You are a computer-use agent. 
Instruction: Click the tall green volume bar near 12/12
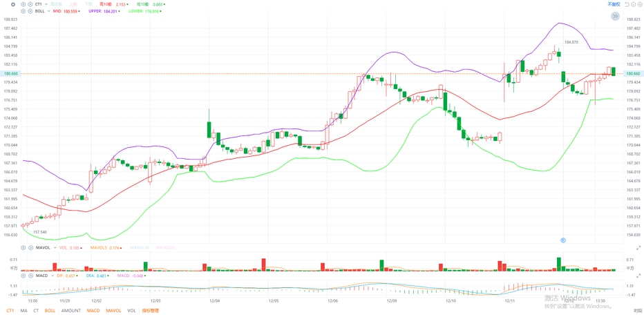(x=558, y=264)
